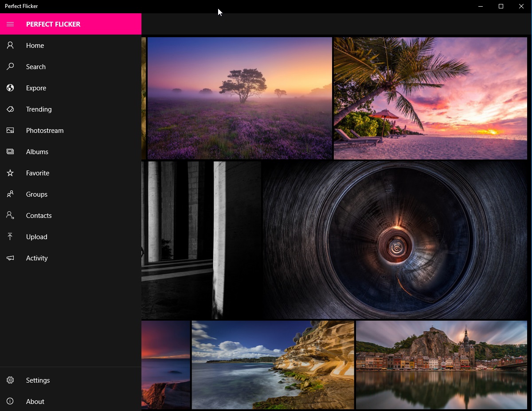Collapse the hamburger navigation menu
Screen dimensions: 532x411
(10, 24)
